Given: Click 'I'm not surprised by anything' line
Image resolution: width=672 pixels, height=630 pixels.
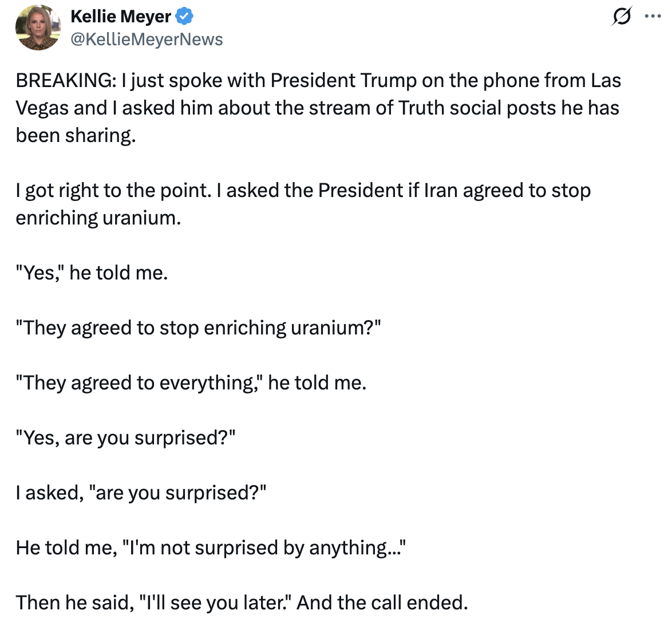Looking at the screenshot, I should (x=263, y=548).
